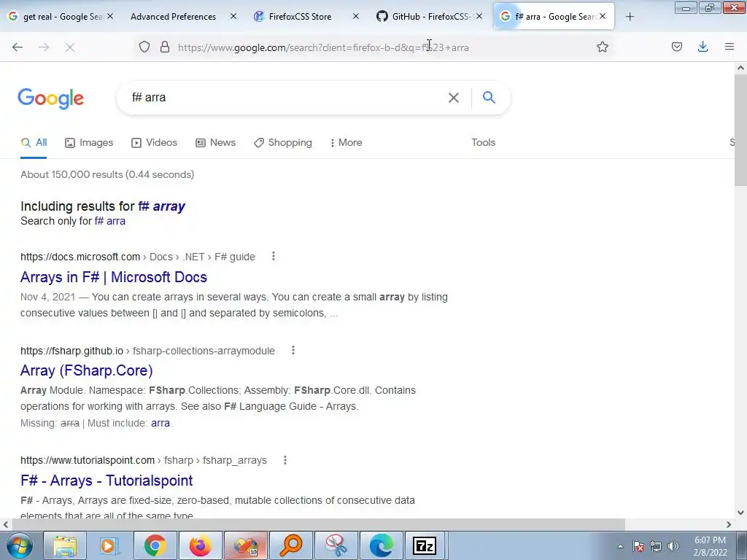Open the network tray icon
Viewport: 747px width, 560px height.
click(656, 546)
